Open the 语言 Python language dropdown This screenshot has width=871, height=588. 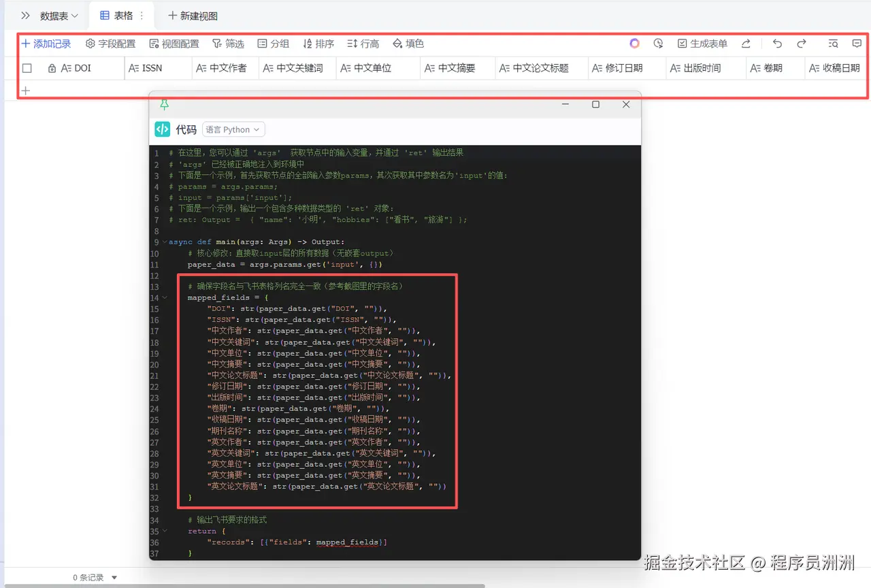(x=233, y=129)
